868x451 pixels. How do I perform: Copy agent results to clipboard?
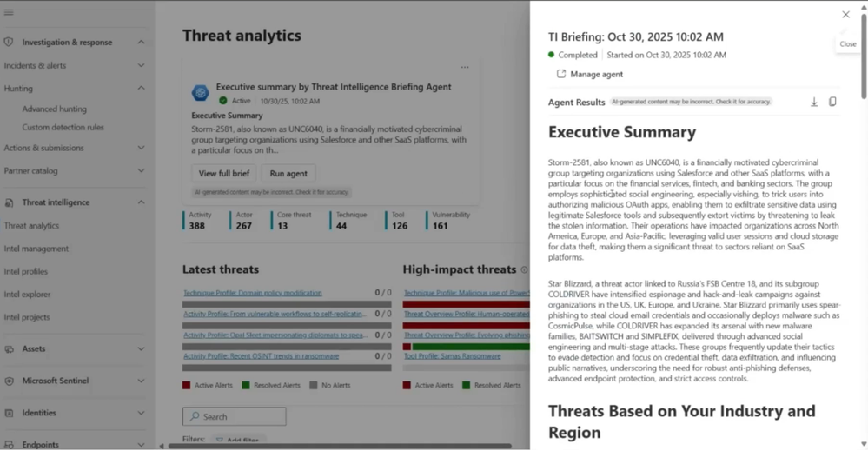(x=832, y=102)
